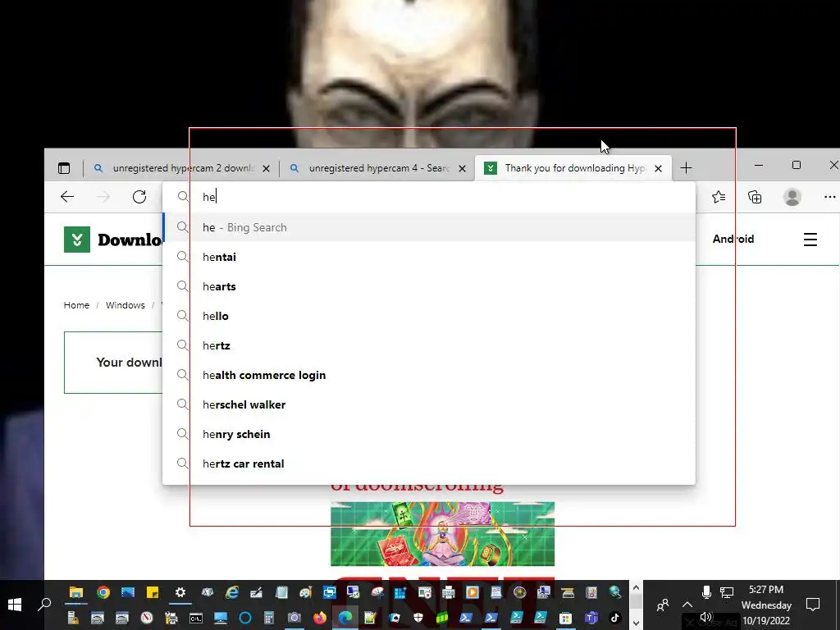
Task: Open the Camera app on taskbar
Action: (x=294, y=618)
